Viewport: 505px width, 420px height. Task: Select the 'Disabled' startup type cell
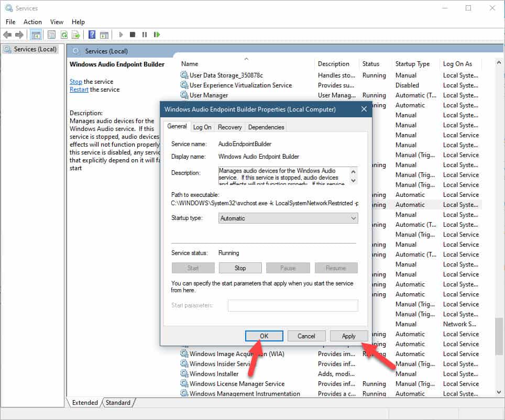[407, 85]
